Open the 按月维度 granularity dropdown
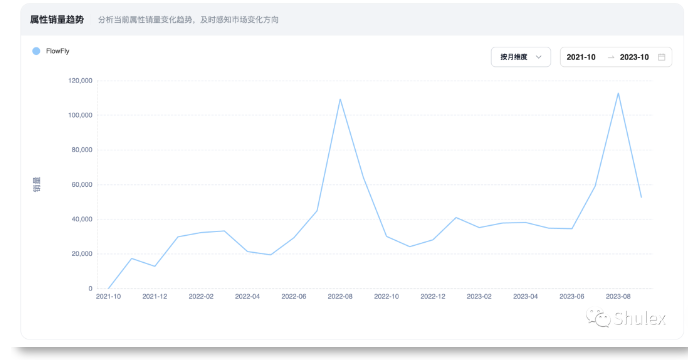This screenshot has height=360, width=697. pos(521,57)
